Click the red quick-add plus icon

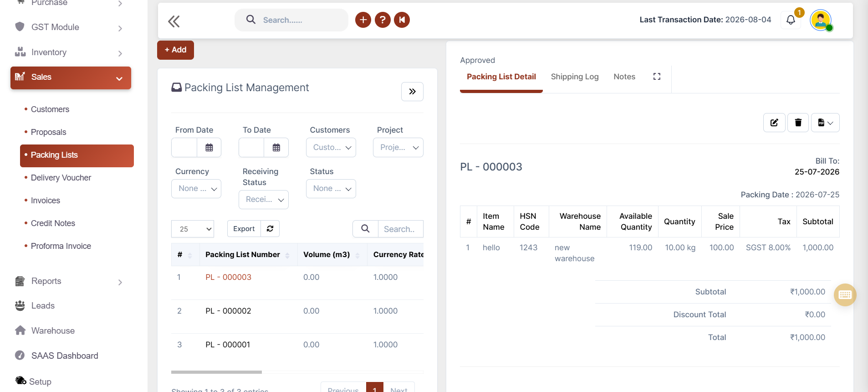(x=363, y=20)
